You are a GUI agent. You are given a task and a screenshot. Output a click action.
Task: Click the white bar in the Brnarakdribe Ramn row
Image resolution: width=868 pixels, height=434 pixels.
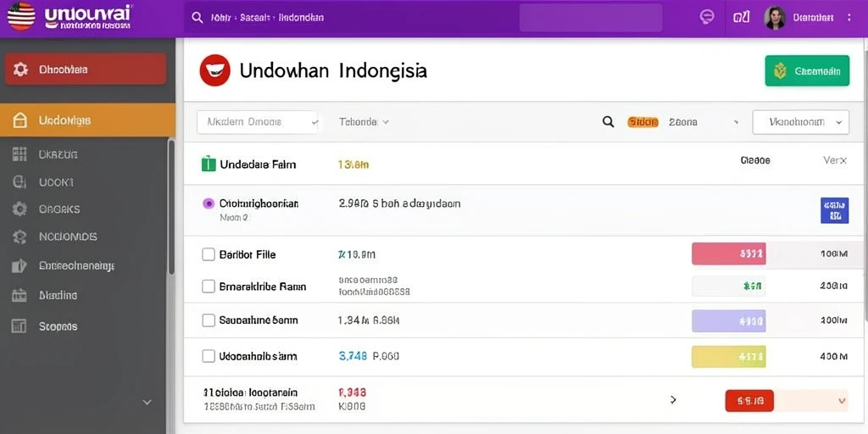click(x=728, y=287)
